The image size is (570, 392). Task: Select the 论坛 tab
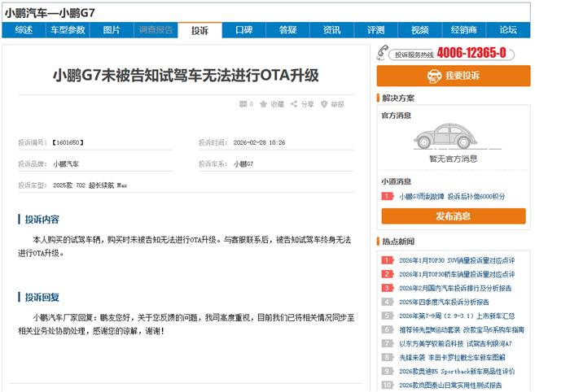[x=508, y=30]
